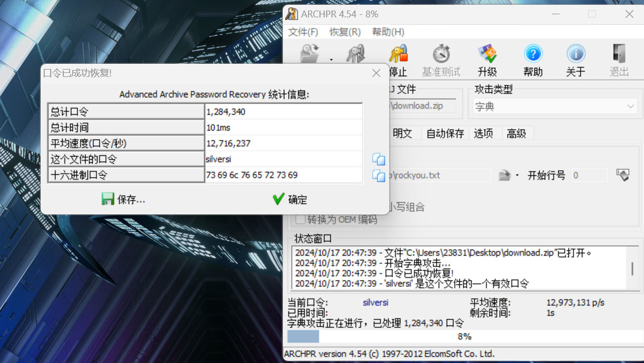Click the Start attack keys icon in toolbar

pos(356,54)
